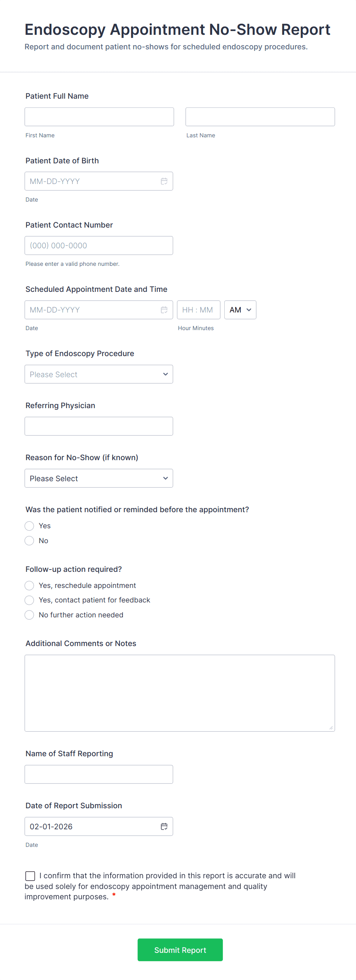Choose 'Yes, contact patient for feedback' option
This screenshot has height=980, width=356.
point(29,600)
